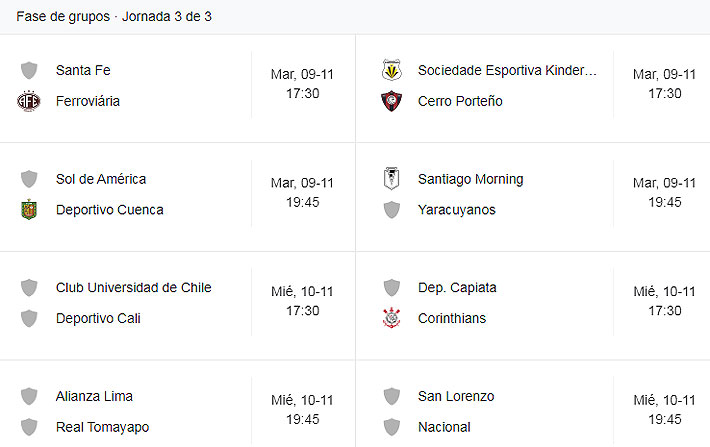
Task: Select the Deportivo Cali team name
Action: (98, 318)
